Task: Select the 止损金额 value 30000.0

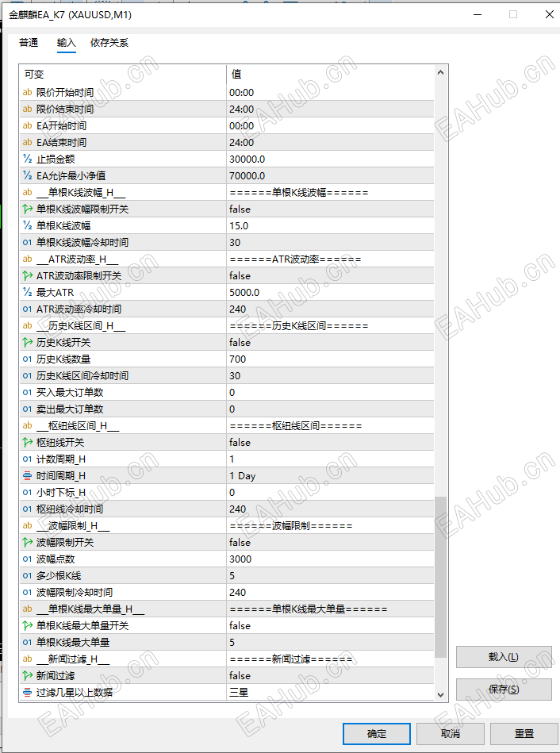Action: point(247,159)
